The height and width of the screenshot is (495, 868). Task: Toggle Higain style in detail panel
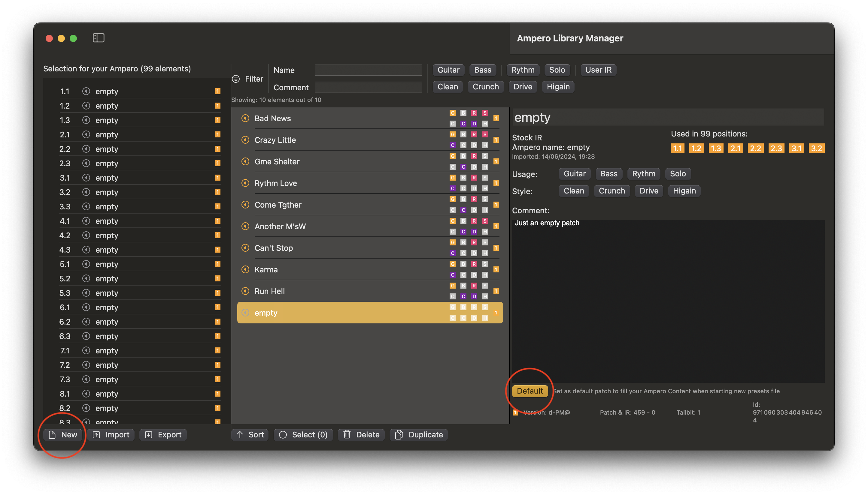pos(684,191)
